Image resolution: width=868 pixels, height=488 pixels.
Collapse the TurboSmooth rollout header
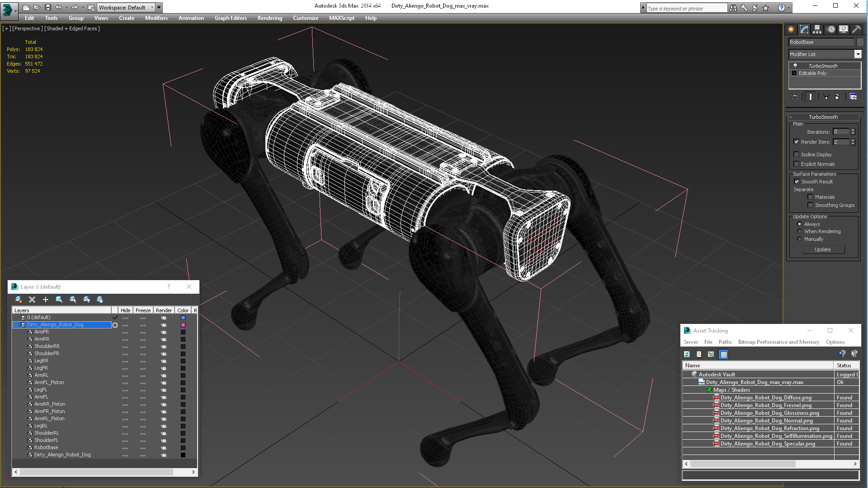[823, 117]
